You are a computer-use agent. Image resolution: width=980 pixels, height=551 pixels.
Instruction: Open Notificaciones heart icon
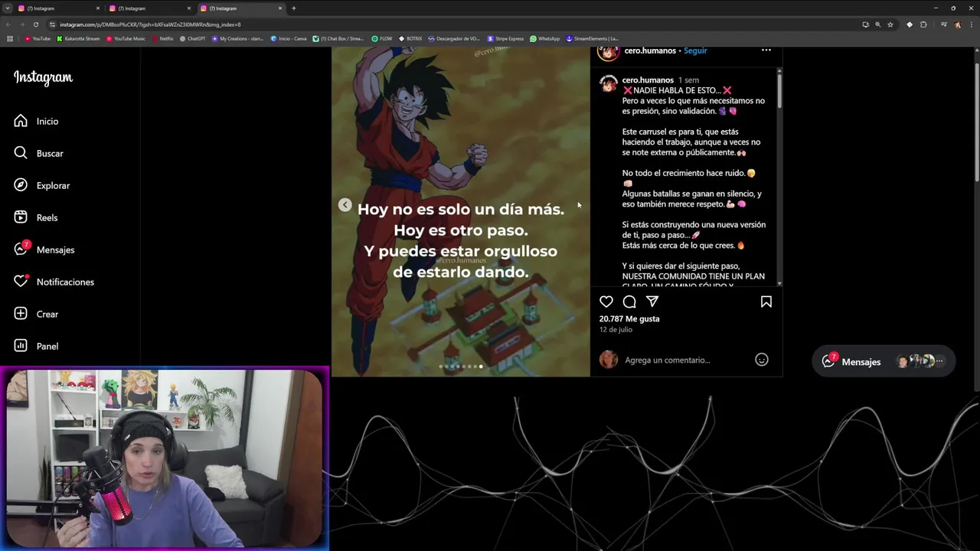pyautogui.click(x=21, y=282)
